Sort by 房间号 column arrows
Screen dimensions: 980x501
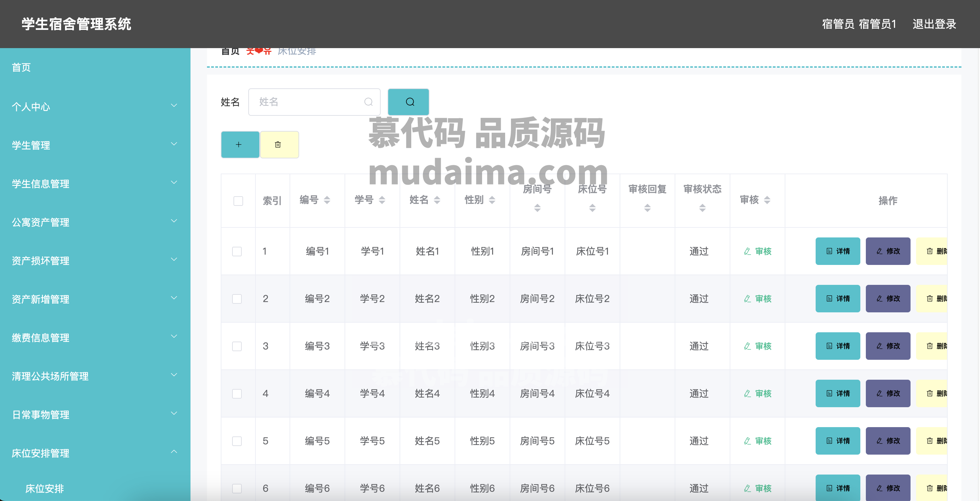(x=537, y=208)
